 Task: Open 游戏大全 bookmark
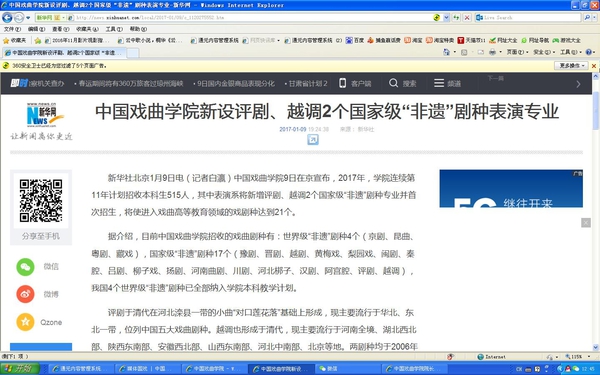click(566, 40)
